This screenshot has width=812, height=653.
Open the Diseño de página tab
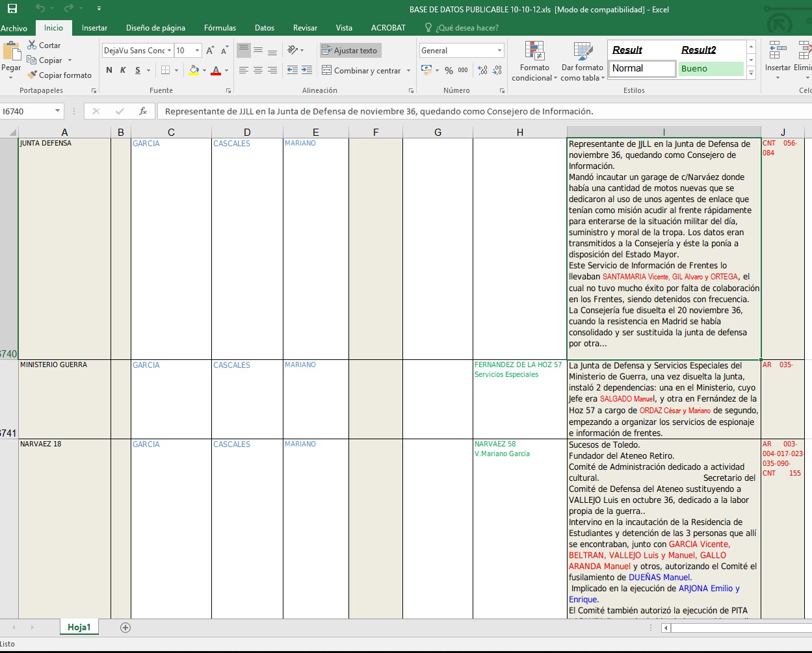tap(155, 28)
